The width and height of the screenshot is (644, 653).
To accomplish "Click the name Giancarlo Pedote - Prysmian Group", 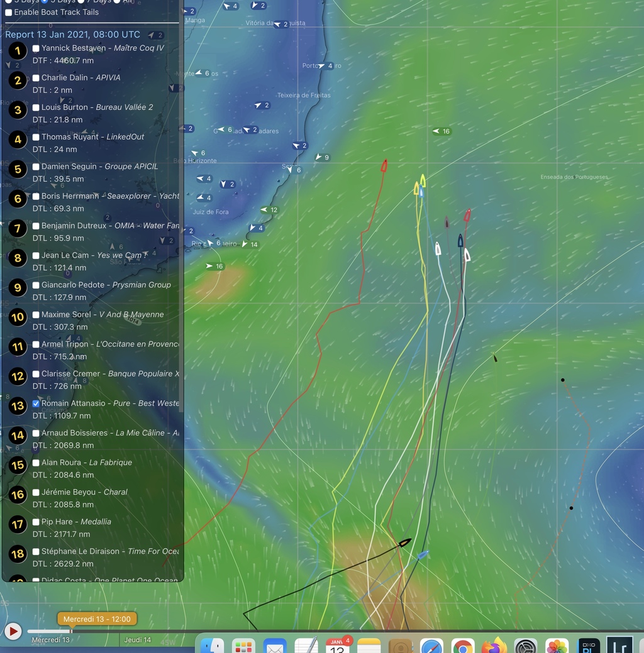I will coord(106,285).
